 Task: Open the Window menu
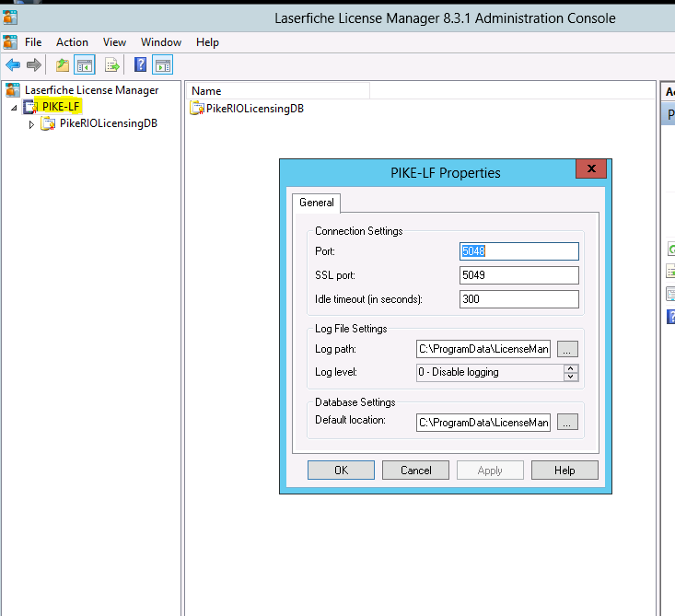[x=161, y=42]
